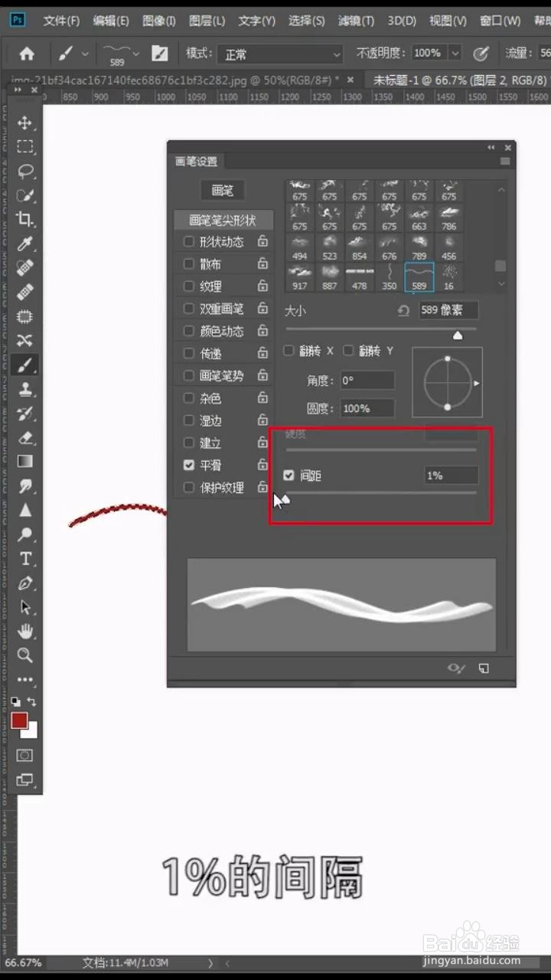This screenshot has width=551, height=980.
Task: Uncheck the 平滑 option
Action: [188, 465]
